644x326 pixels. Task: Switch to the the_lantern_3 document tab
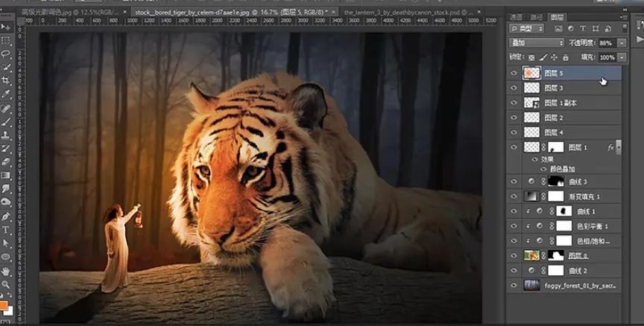click(x=399, y=13)
